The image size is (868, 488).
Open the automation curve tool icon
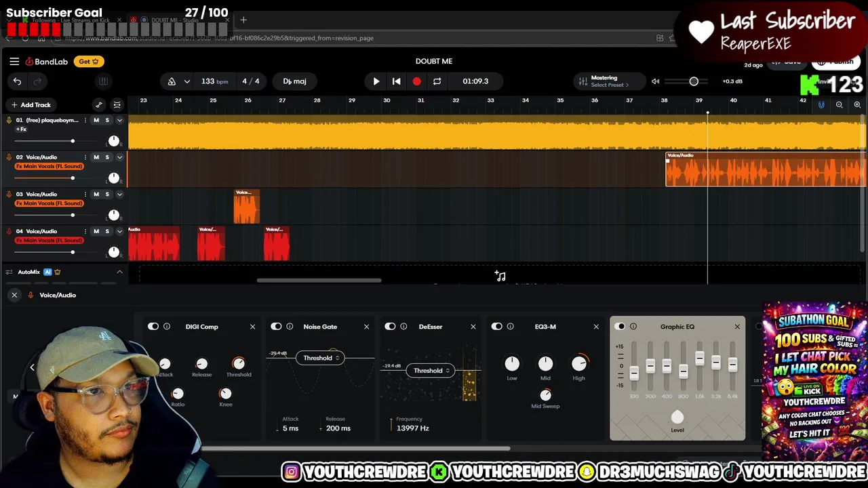pyautogui.click(x=99, y=105)
